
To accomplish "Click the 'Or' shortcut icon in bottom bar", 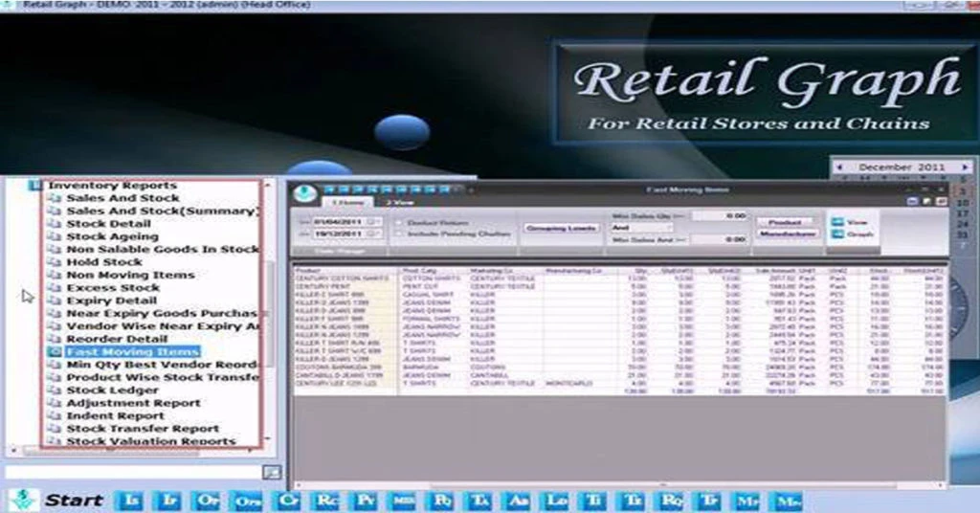I will point(207,502).
